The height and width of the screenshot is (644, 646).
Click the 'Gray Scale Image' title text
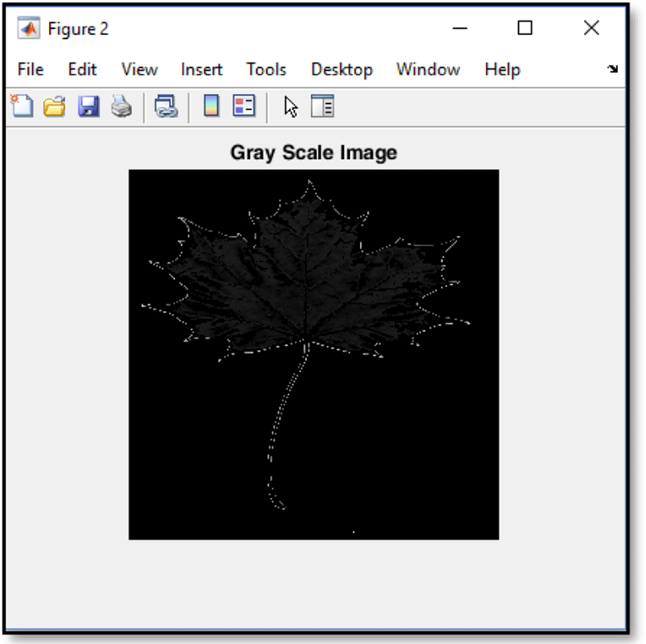click(313, 152)
